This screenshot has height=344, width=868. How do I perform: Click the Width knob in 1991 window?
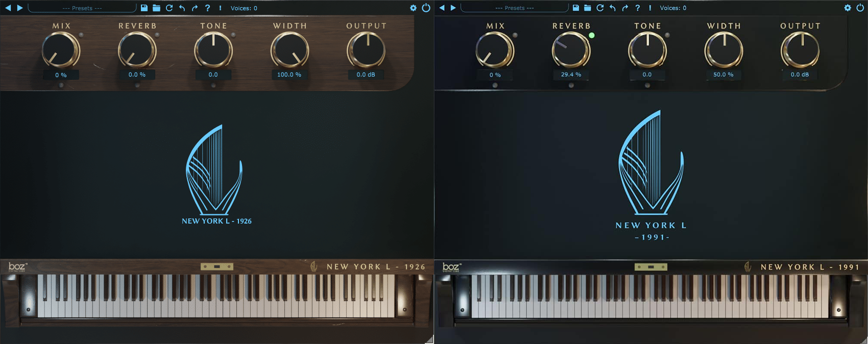click(x=724, y=50)
